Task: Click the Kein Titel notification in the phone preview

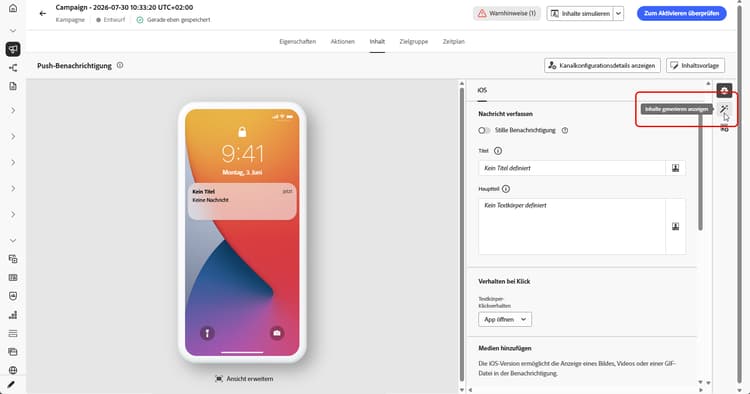Action: tap(242, 202)
